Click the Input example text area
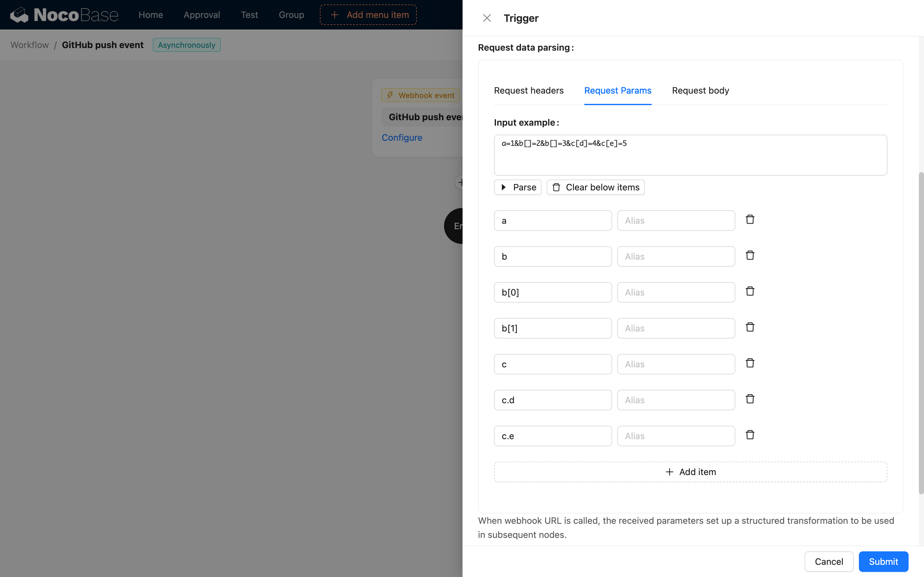The width and height of the screenshot is (924, 577). 690,155
